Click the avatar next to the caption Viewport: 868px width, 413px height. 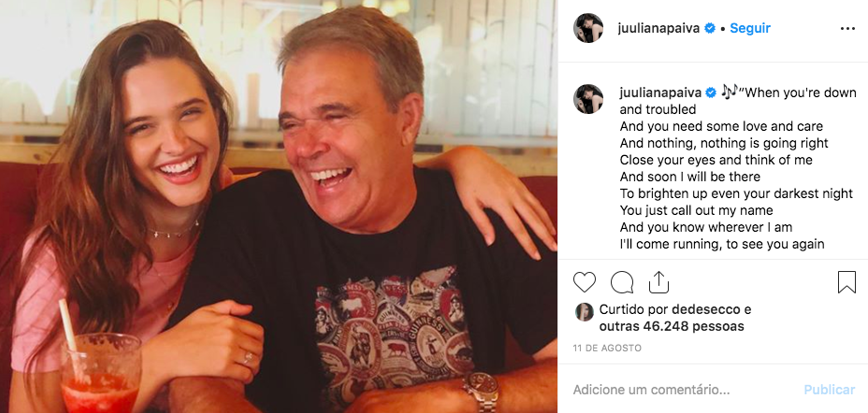click(x=588, y=99)
